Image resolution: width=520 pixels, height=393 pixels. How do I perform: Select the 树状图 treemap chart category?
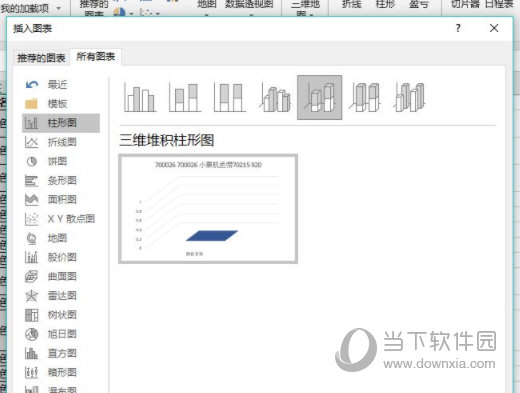click(x=61, y=315)
